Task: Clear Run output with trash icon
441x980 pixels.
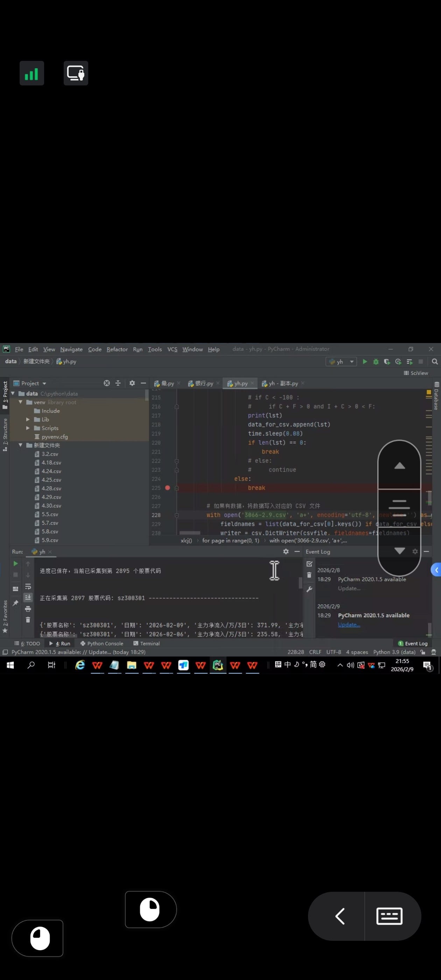Action: (28, 620)
